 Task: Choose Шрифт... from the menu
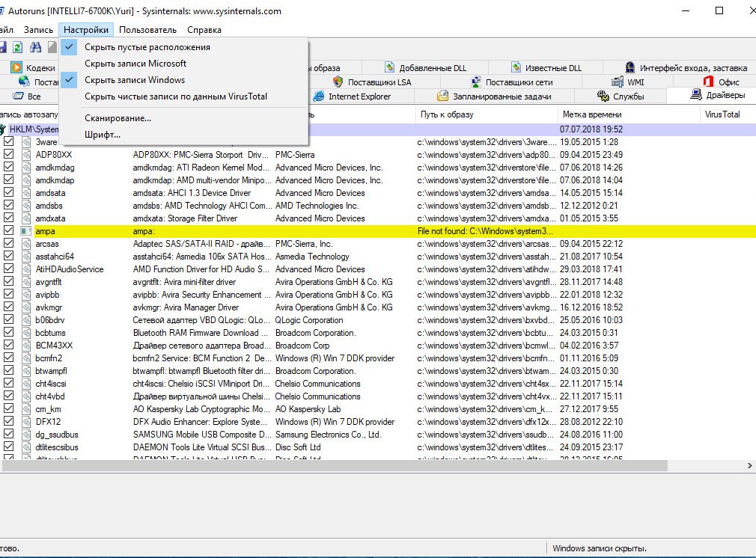tap(183, 135)
